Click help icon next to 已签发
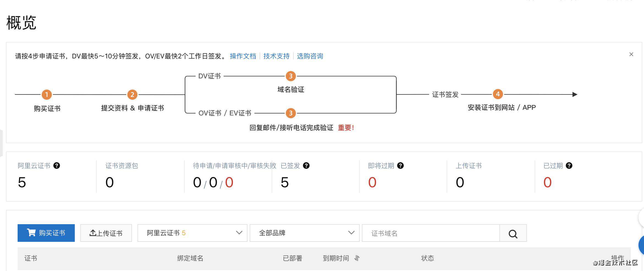Image resolution: width=644 pixels, height=271 pixels. [x=306, y=166]
